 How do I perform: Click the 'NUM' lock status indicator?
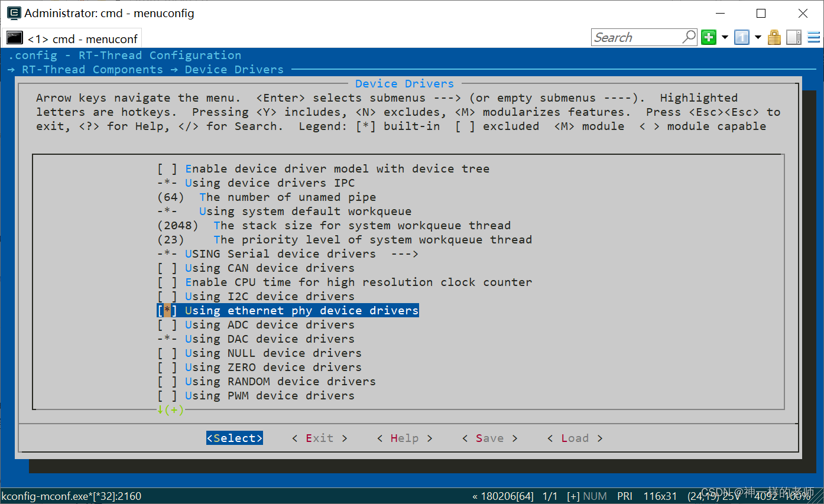click(x=595, y=496)
